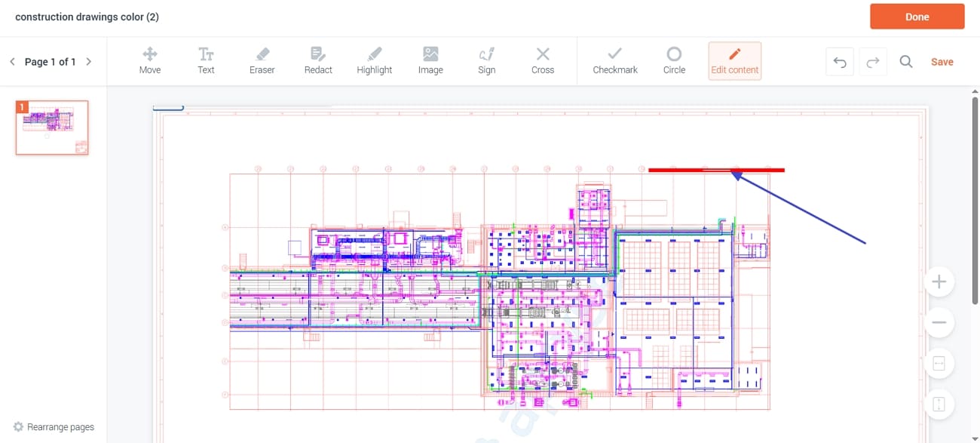Select the Cross mark tool
Screen dimensions: 980x443
(x=543, y=61)
